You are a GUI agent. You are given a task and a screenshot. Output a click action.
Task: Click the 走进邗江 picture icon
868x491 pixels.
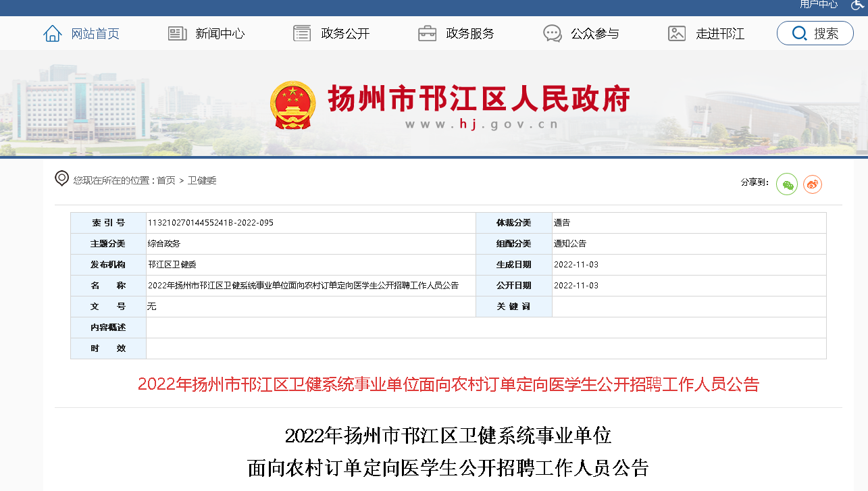pyautogui.click(x=677, y=34)
